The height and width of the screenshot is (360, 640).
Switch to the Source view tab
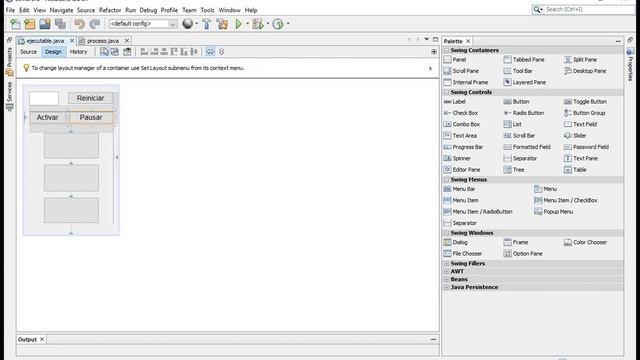tap(29, 52)
